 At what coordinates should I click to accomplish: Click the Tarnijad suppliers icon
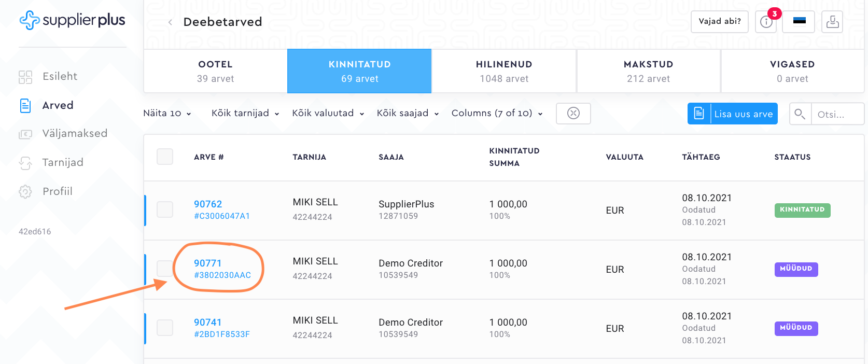pos(25,163)
